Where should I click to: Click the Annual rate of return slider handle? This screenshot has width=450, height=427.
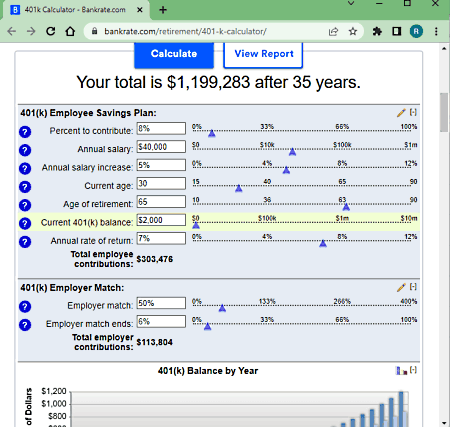tap(323, 243)
